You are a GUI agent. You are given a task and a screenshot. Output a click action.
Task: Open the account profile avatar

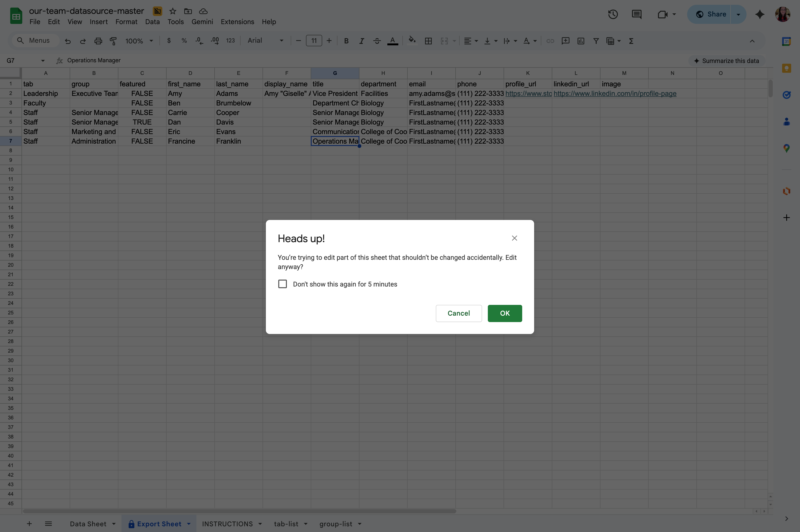(783, 14)
